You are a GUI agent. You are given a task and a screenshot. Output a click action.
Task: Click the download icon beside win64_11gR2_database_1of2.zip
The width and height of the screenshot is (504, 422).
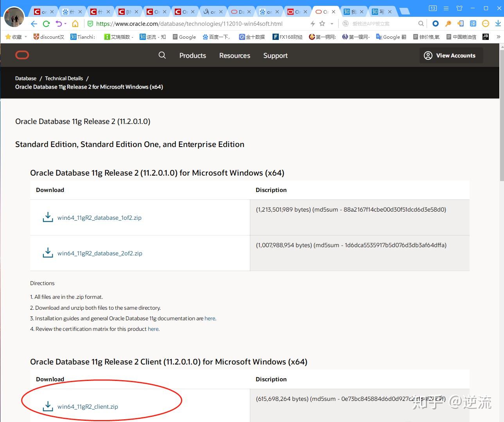[x=48, y=217]
